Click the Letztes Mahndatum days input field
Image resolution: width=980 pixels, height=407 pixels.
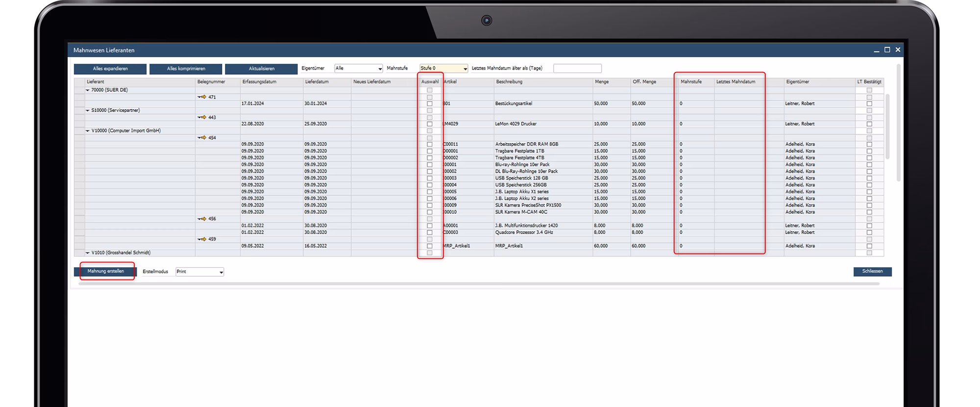click(x=577, y=69)
